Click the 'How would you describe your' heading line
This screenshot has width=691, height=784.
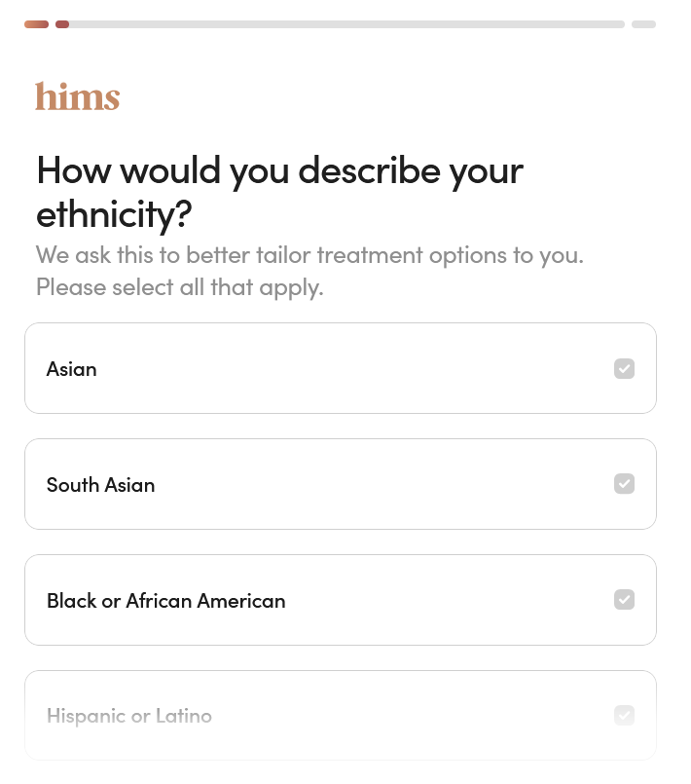coord(279,170)
